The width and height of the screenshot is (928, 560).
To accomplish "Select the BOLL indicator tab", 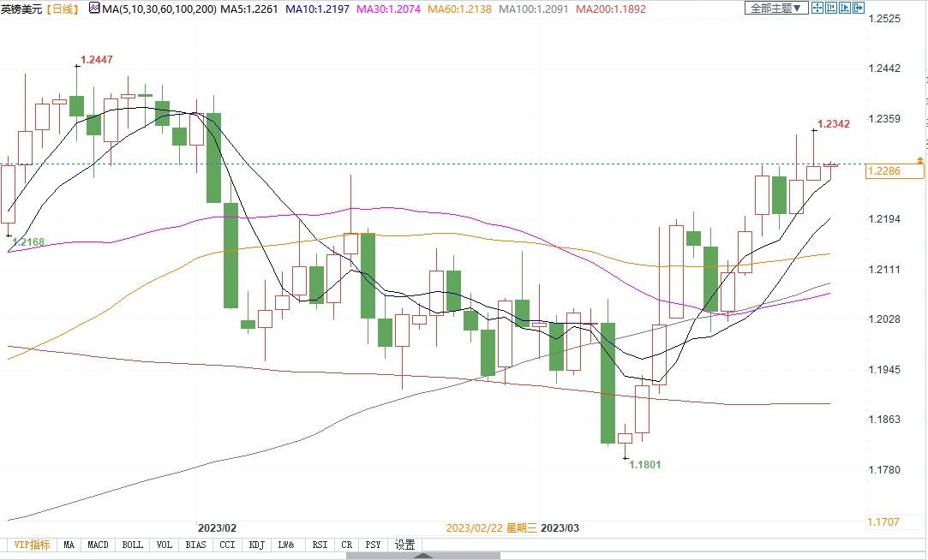I will 133,545.
